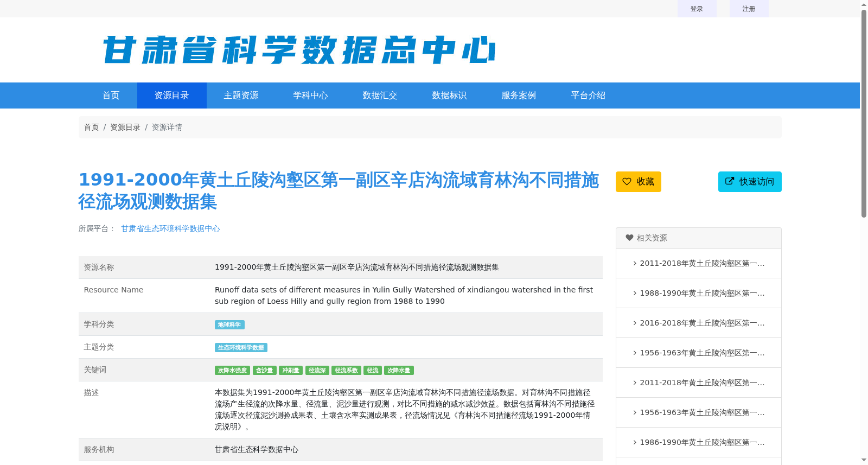Select 服务案例 in the nav bar
Viewport: 868px width, 465px height.
(519, 95)
